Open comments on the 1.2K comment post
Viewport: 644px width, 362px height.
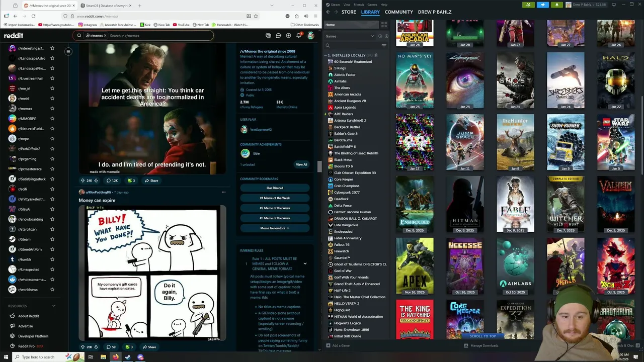[112, 180]
